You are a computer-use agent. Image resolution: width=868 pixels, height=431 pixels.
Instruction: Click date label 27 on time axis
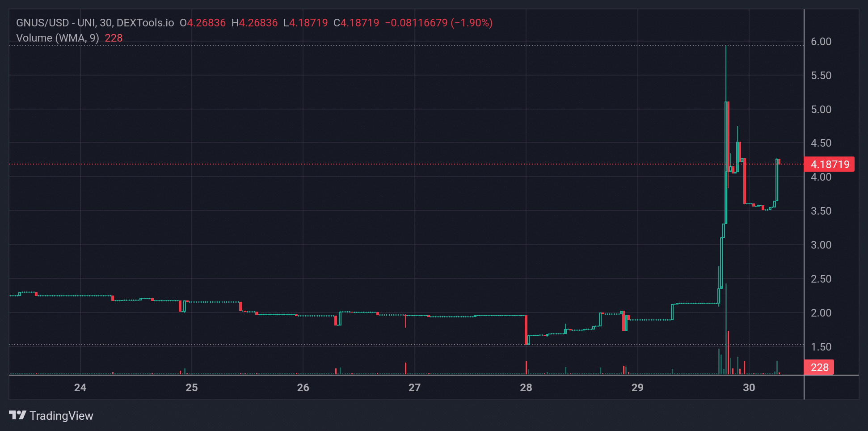tap(414, 388)
